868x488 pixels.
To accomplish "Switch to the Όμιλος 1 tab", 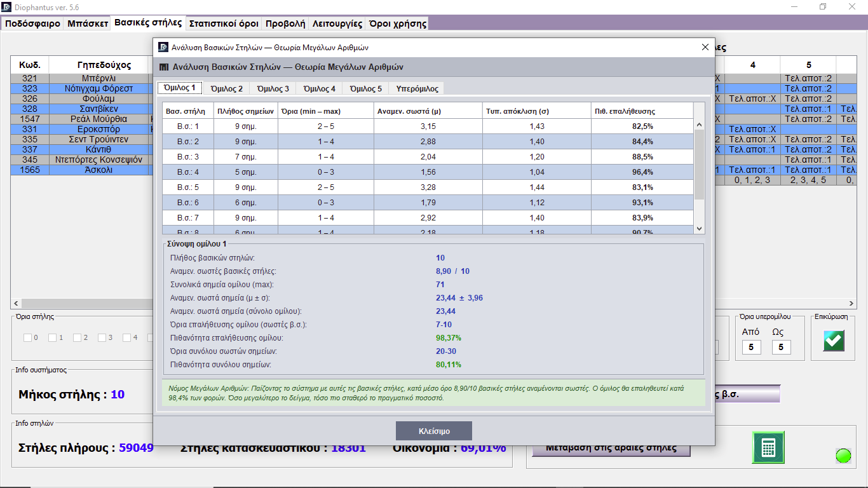I will (x=180, y=88).
